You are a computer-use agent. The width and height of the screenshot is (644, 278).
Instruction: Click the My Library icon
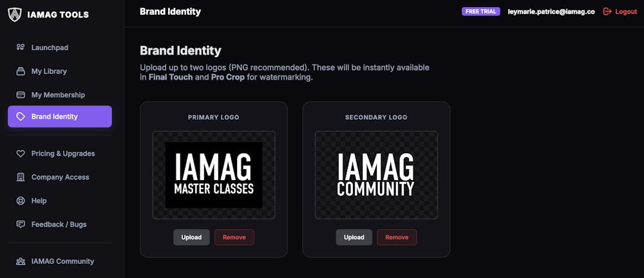tap(21, 71)
